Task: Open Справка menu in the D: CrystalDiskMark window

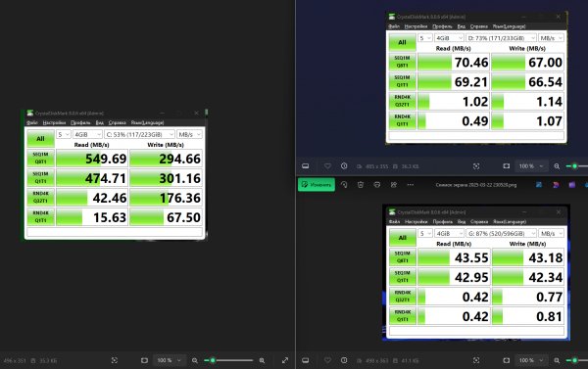Action: point(479,26)
